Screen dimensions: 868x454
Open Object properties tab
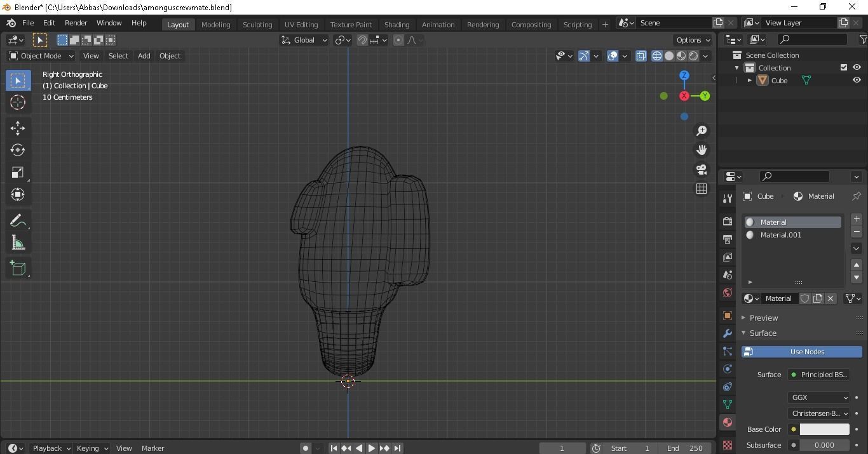click(728, 316)
